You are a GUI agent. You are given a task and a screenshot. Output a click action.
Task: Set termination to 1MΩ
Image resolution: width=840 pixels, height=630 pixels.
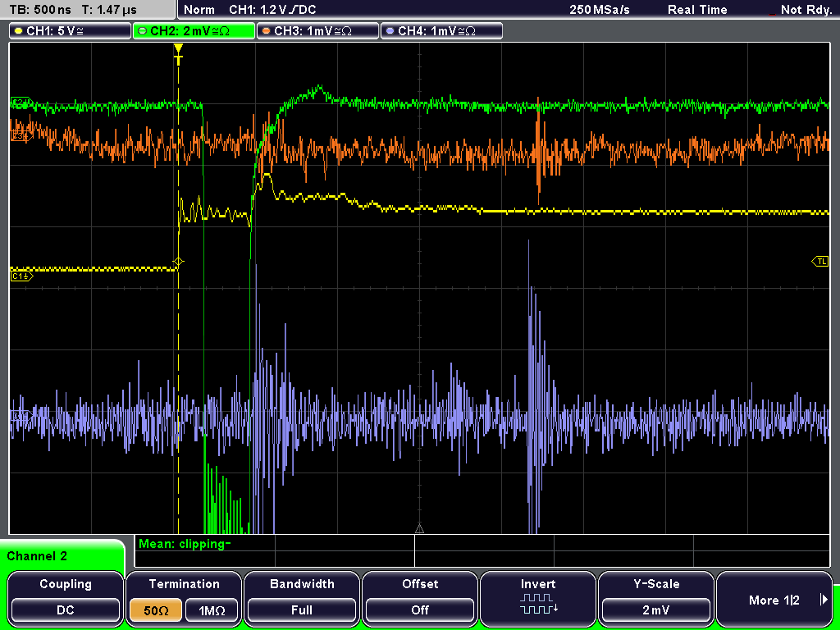tap(212, 610)
